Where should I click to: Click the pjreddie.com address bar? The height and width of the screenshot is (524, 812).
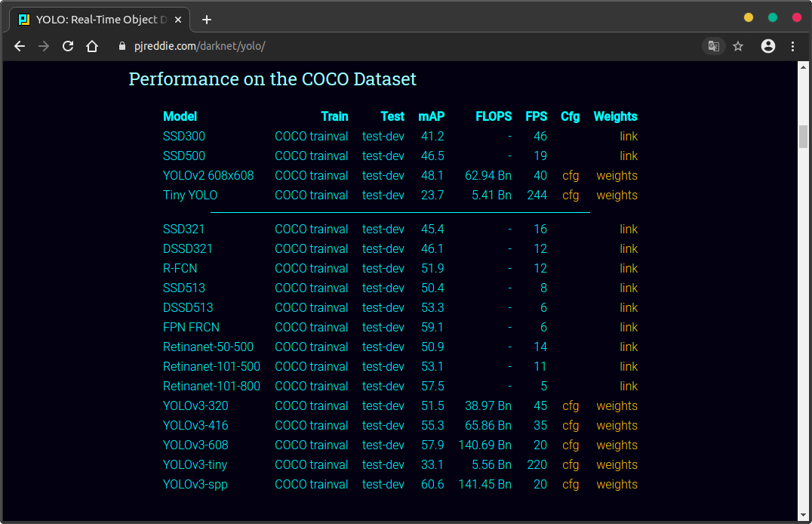point(199,46)
